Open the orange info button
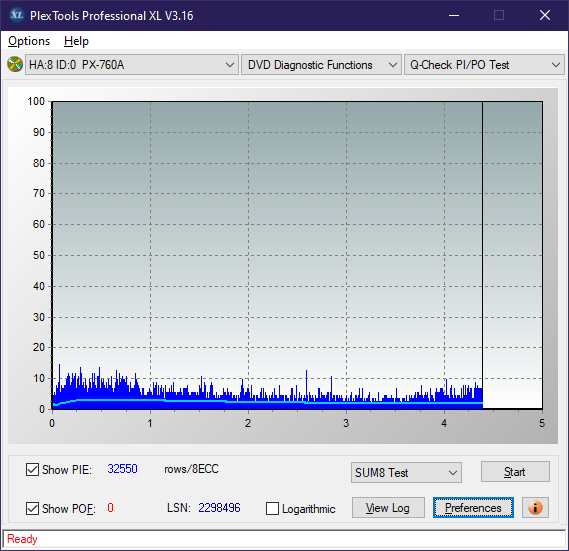 [535, 507]
